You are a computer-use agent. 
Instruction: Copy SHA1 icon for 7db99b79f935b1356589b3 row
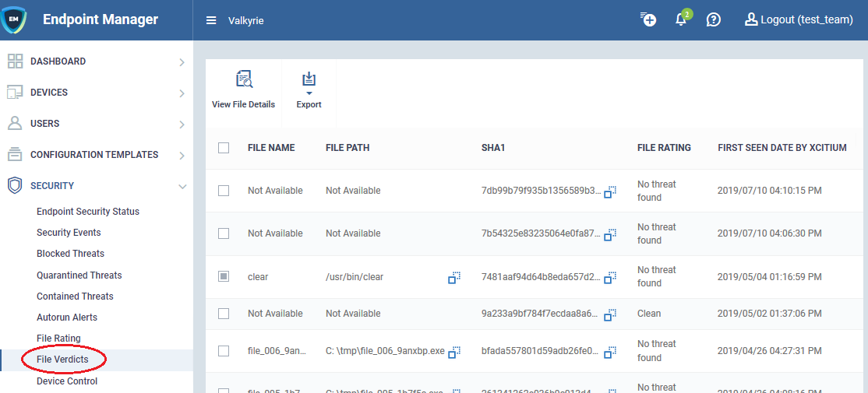click(x=609, y=191)
